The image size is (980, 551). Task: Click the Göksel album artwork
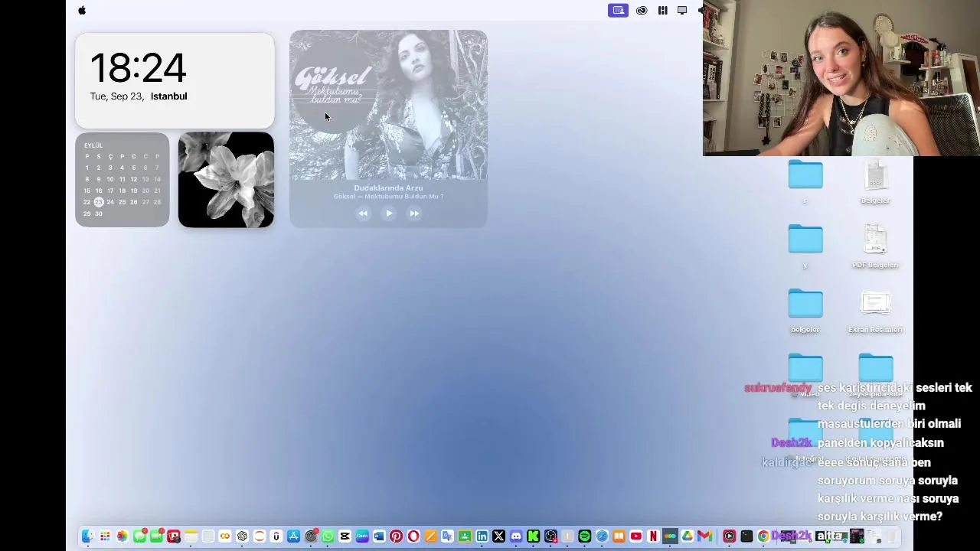[388, 106]
